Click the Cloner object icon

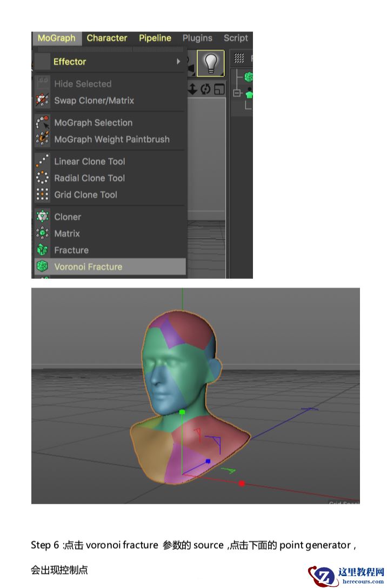click(42, 216)
